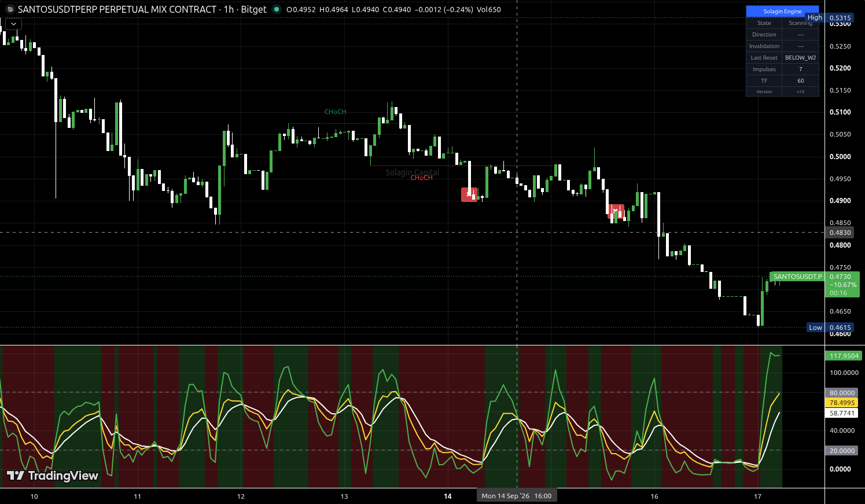
Task: Click the open value O0.4952
Action: click(x=301, y=10)
